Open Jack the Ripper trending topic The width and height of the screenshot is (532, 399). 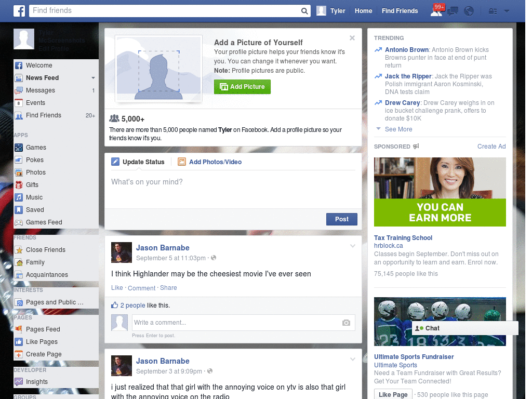coord(408,76)
